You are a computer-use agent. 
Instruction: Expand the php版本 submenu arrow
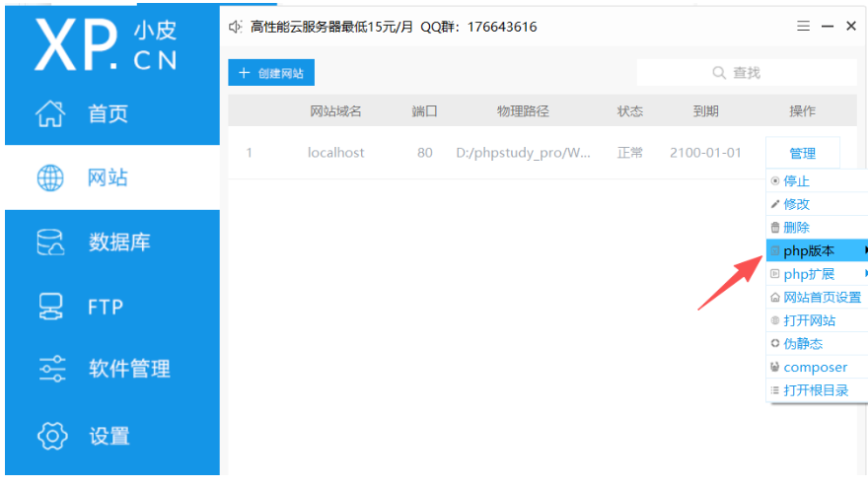click(x=865, y=250)
